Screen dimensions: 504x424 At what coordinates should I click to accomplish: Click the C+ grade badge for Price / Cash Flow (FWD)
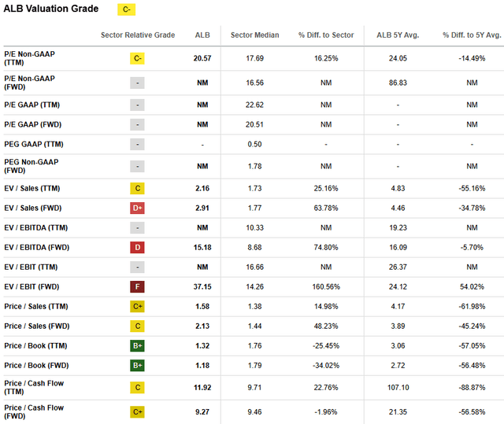tap(138, 411)
